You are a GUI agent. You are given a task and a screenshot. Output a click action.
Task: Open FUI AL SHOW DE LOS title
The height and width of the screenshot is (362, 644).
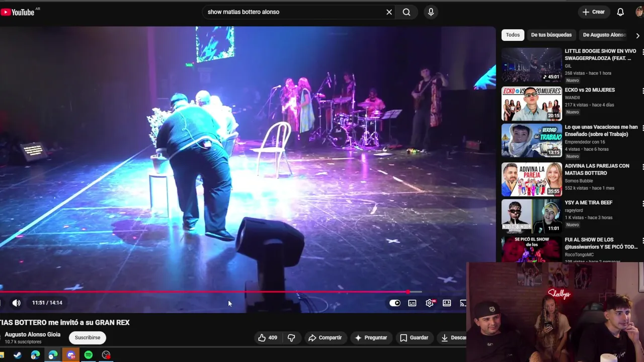(601, 243)
